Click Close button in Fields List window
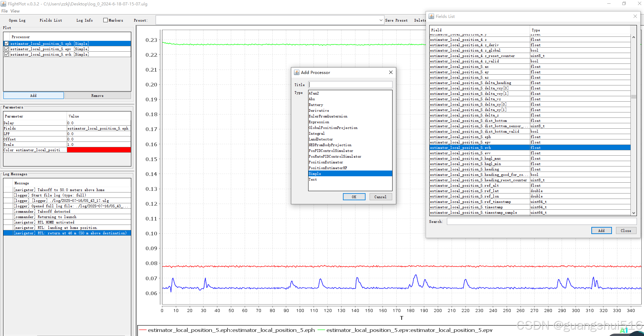The image size is (644, 336). coord(626,231)
